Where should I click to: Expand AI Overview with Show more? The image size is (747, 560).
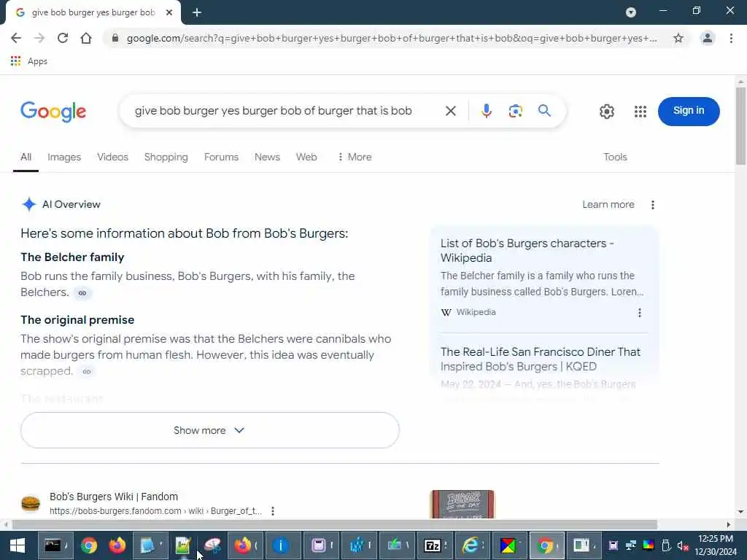click(x=209, y=430)
